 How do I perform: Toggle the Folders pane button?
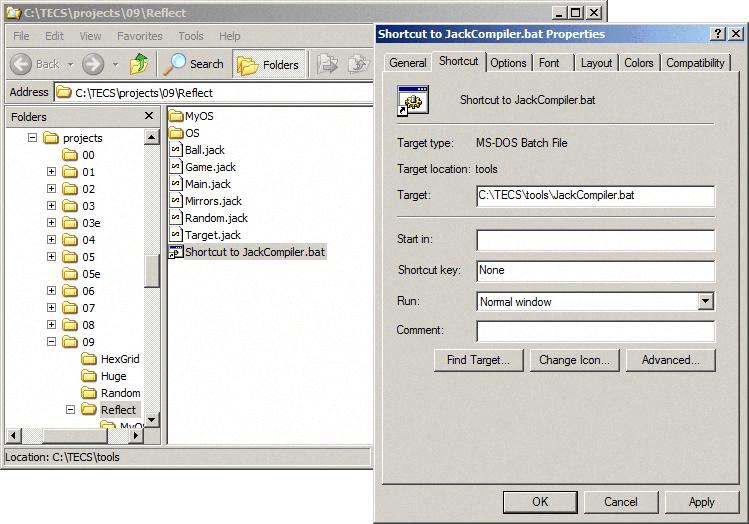268,64
